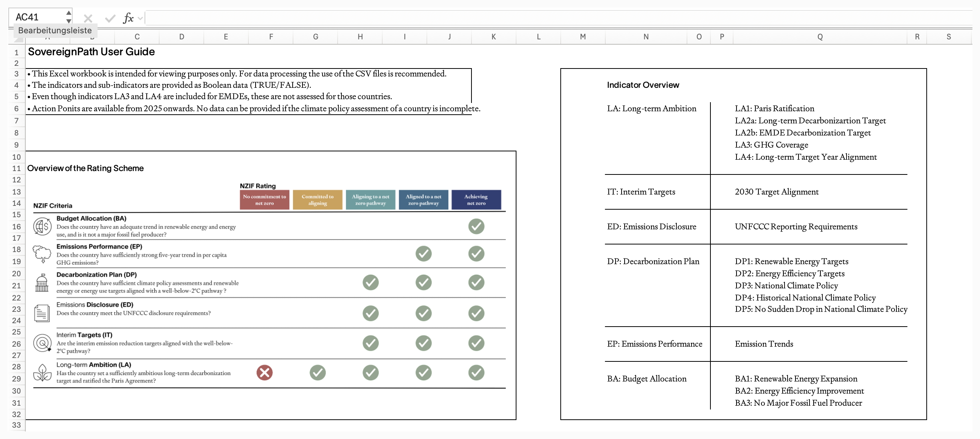The image size is (980, 439).
Task: Click the 'NZIF Criteria' label
Action: tap(53, 205)
